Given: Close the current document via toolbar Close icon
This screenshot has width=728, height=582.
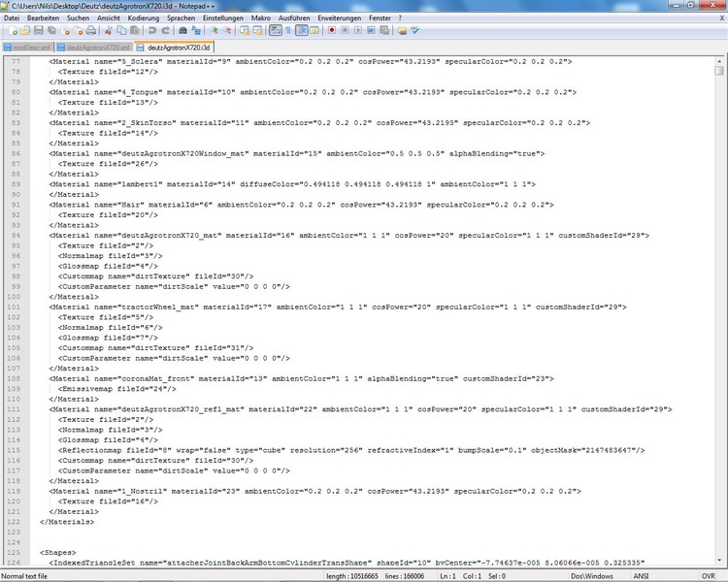Looking at the screenshot, I should click(x=65, y=31).
